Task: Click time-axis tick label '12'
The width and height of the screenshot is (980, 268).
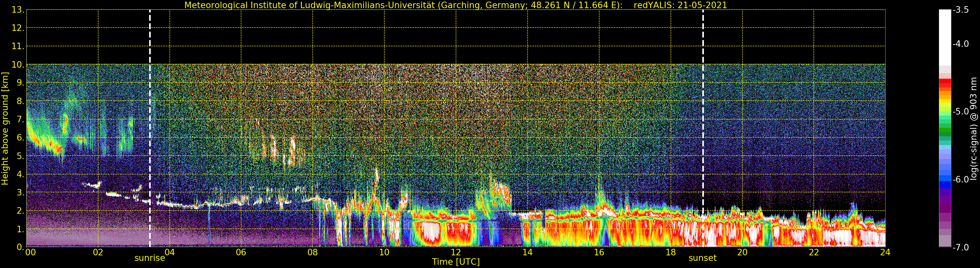Action: coord(456,252)
